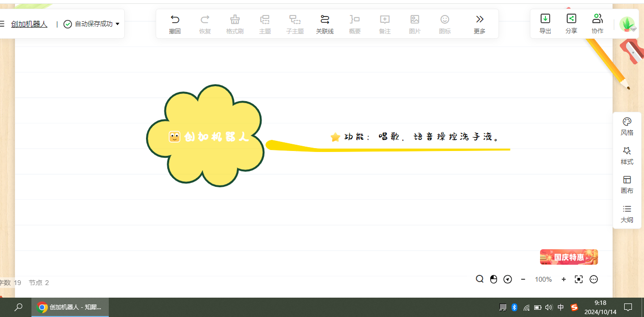This screenshot has width=644, height=317.
Task: Toggle fullscreen with the frame icon
Action: point(579,279)
